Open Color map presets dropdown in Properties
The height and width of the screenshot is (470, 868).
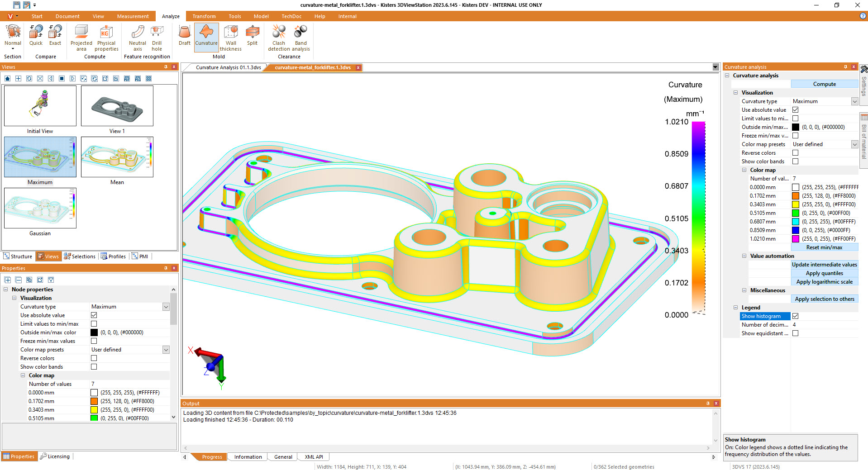tap(166, 350)
